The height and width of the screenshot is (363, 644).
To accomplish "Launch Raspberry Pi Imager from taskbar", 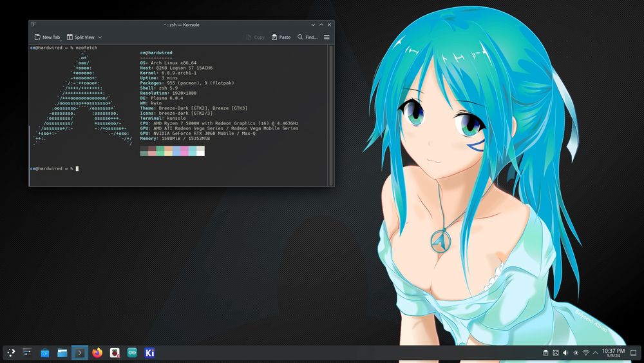I will click(115, 353).
